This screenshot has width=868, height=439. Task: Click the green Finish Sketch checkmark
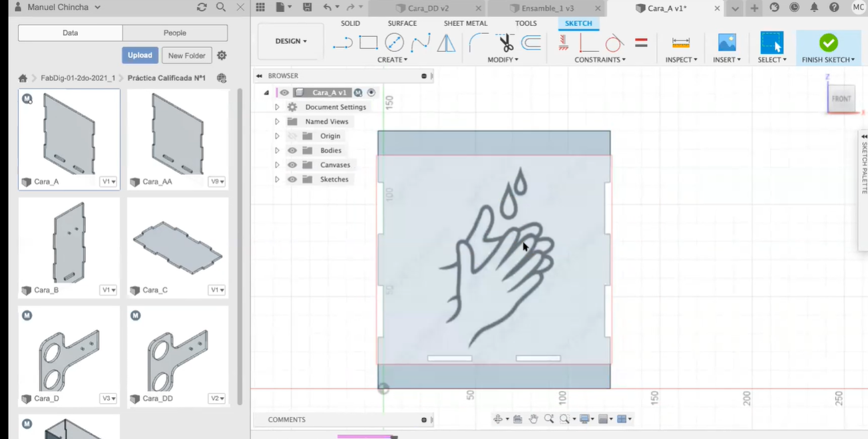coord(828,43)
